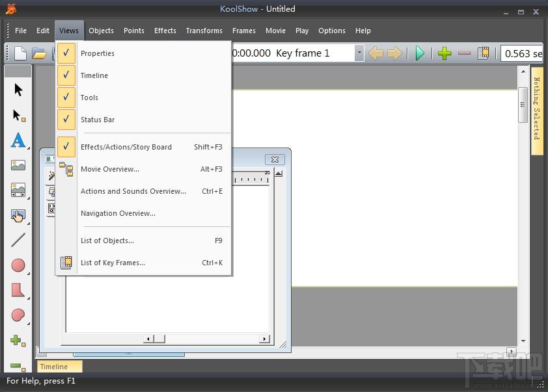Screen dimensions: 548x392
Task: Click floating panel scroll left arrow
Action: coord(148,339)
